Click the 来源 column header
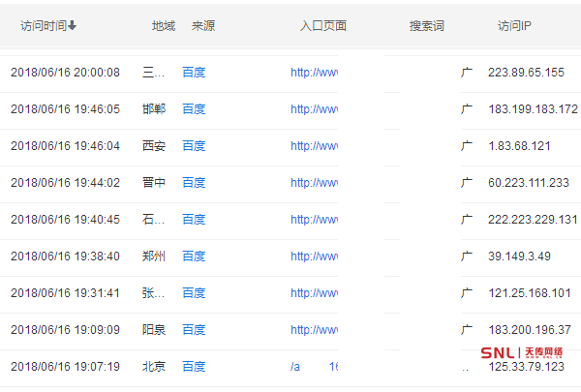Image resolution: width=581 pixels, height=392 pixels. coord(203,26)
